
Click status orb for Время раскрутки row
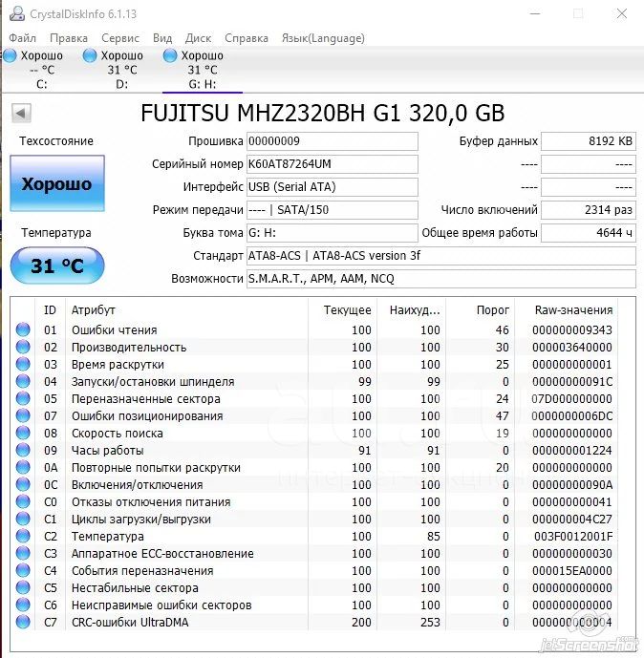pos(23,364)
